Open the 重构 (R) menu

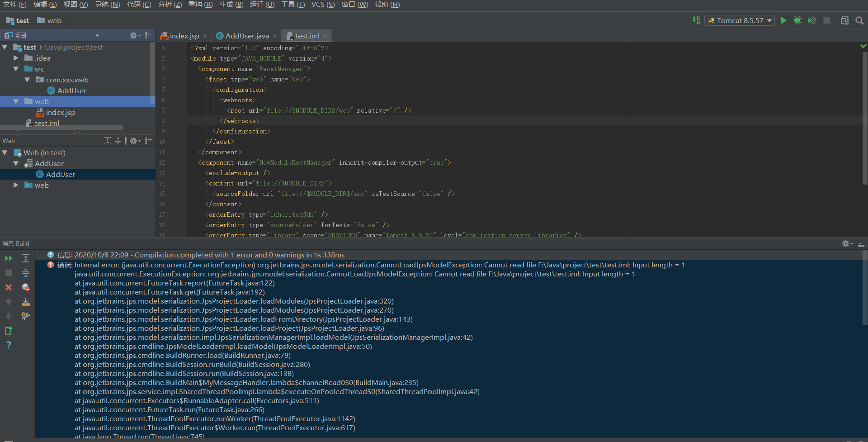(200, 5)
